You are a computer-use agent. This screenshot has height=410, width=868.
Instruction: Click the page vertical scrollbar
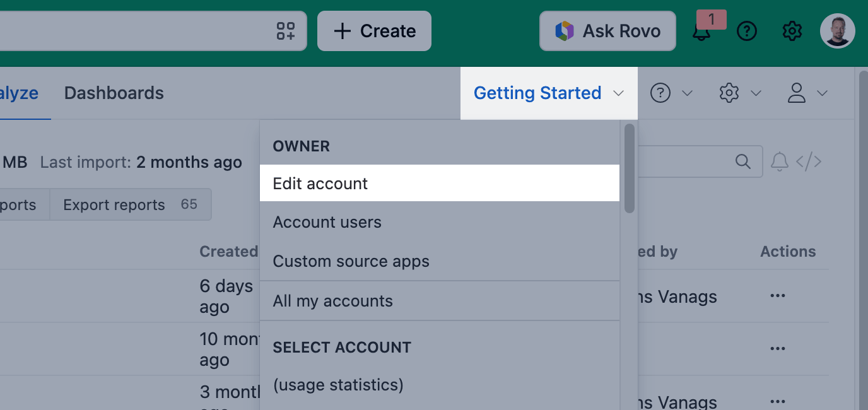(x=863, y=240)
